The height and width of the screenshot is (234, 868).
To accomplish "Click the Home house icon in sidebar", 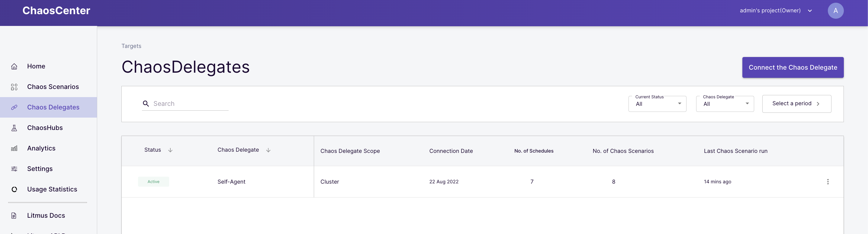I will (x=14, y=66).
